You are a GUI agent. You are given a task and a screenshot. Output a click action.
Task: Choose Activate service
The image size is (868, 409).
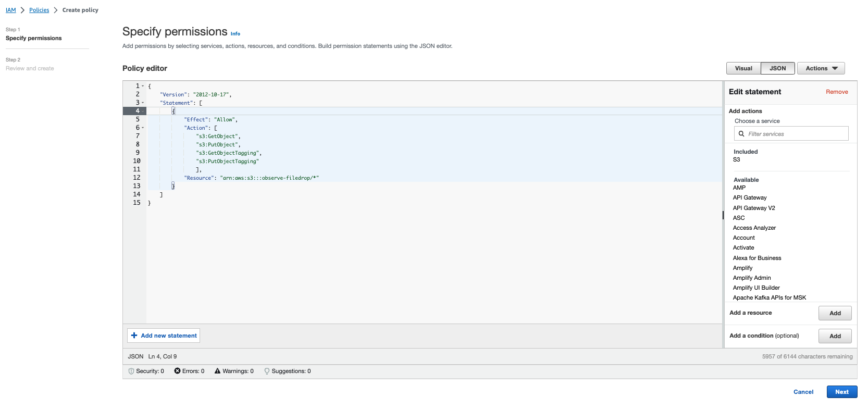click(x=743, y=247)
